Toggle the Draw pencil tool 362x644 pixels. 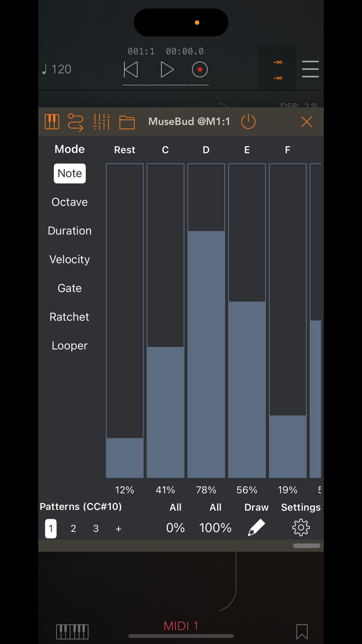(256, 527)
